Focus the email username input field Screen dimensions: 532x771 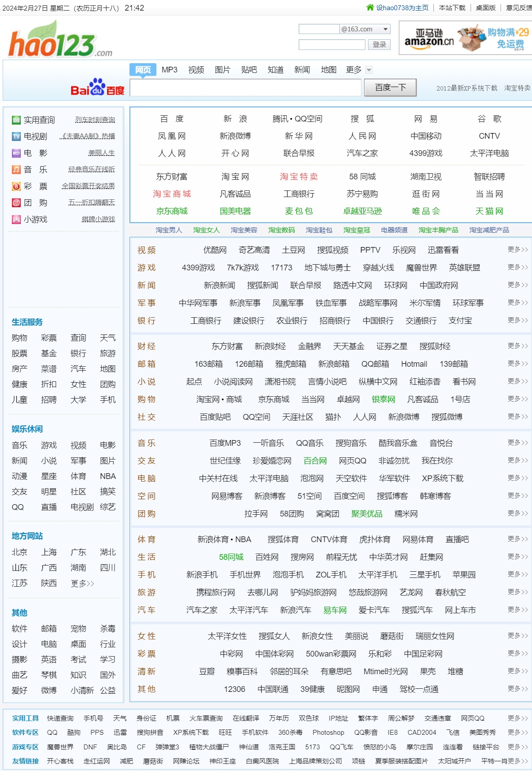319,29
